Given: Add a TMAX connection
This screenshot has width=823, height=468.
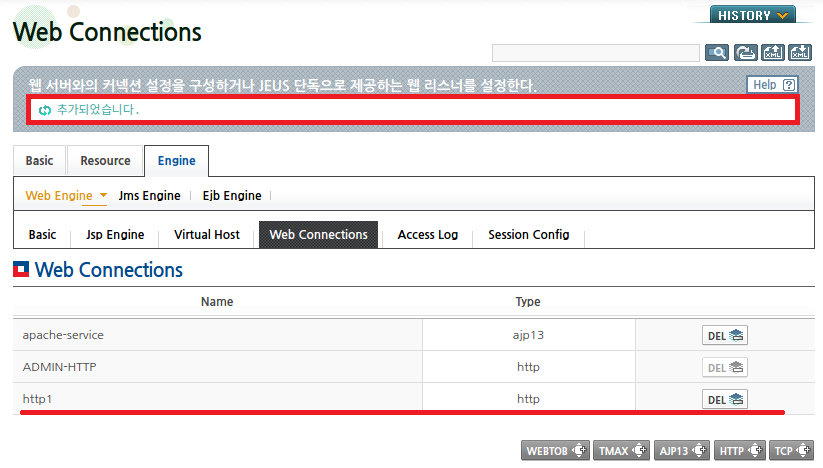Looking at the screenshot, I should pos(621,451).
